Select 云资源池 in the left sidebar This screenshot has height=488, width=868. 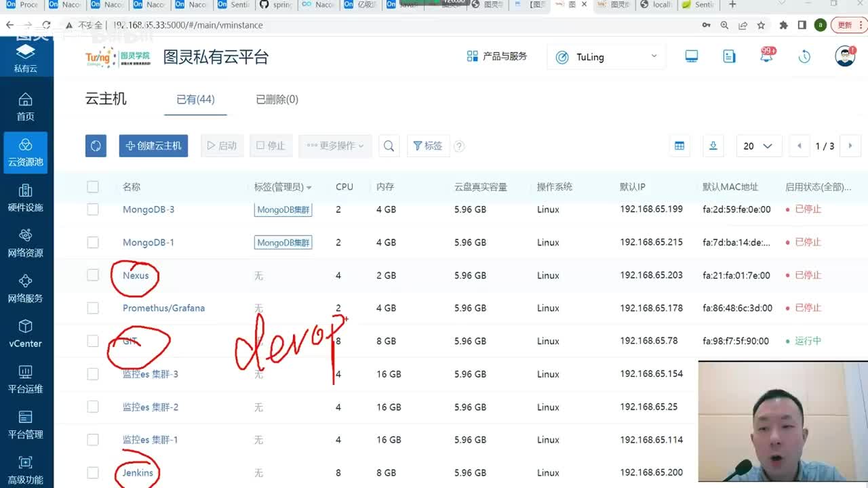point(25,152)
